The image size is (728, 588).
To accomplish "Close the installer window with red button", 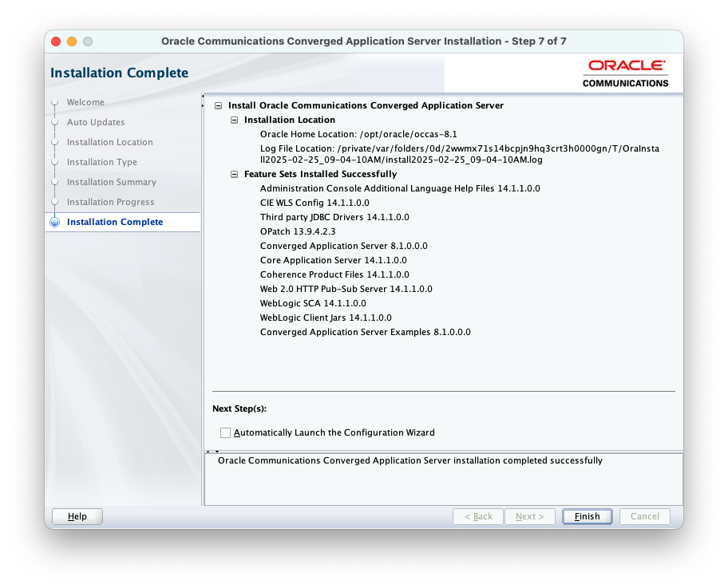I will (x=56, y=41).
